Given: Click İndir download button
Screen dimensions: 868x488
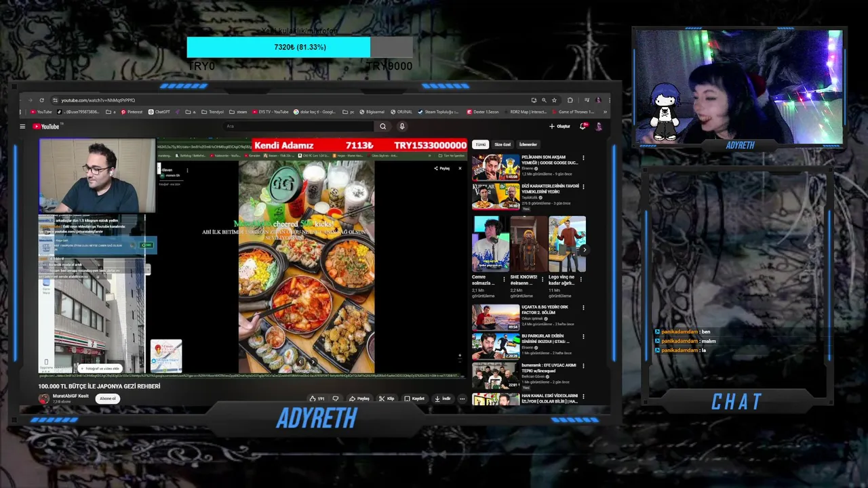Looking at the screenshot, I should (x=442, y=399).
